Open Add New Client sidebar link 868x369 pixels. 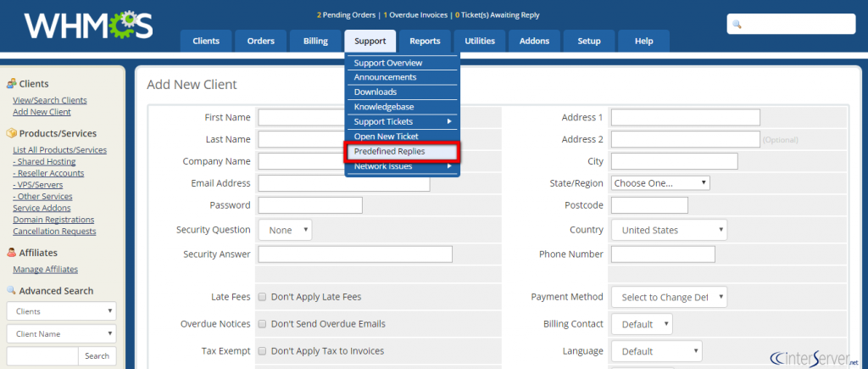42,112
